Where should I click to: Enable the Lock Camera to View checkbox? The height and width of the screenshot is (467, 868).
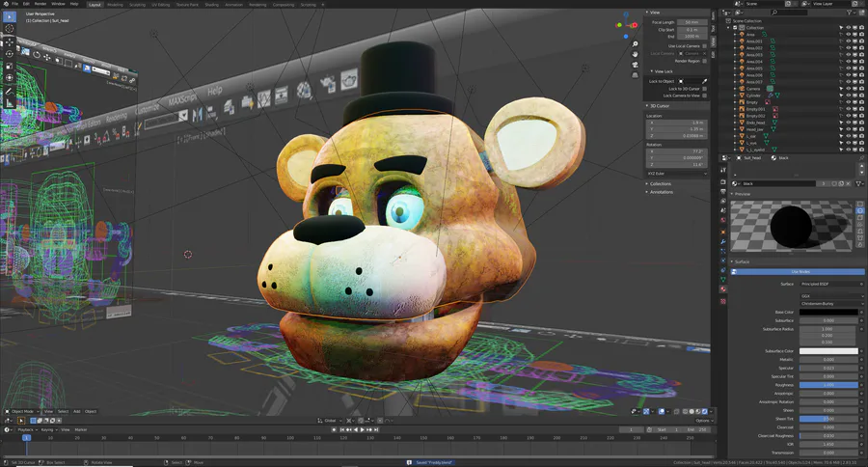tap(704, 96)
